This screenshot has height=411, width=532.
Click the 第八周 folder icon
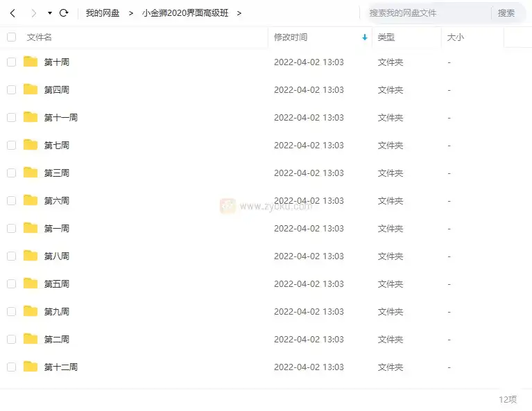[x=31, y=255]
